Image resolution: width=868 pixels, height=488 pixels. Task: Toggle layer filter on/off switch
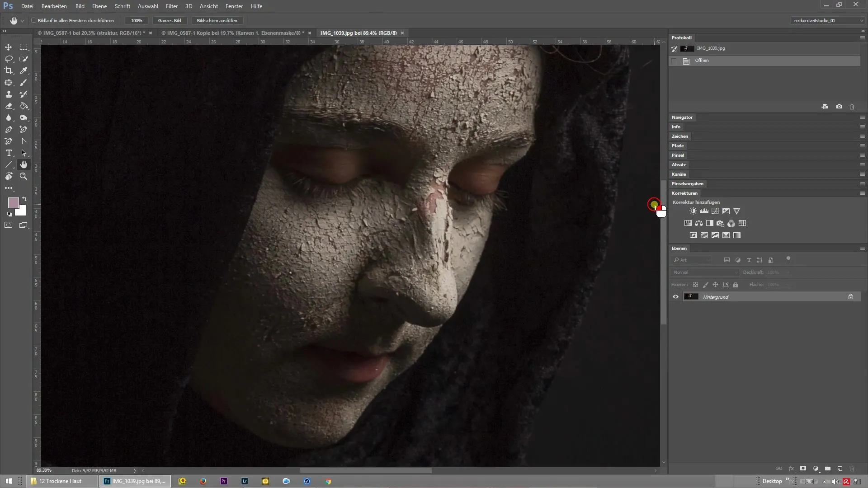788,259
